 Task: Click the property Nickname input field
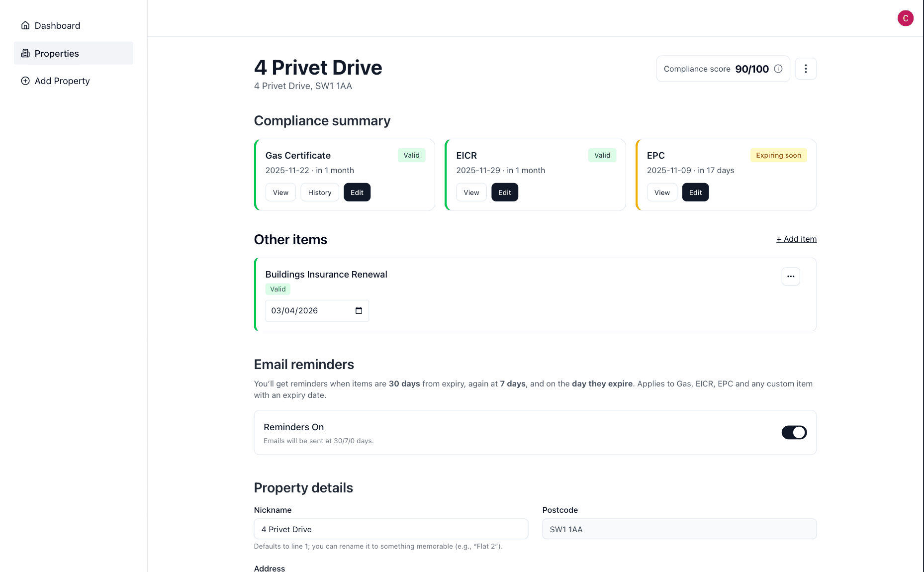(390, 529)
